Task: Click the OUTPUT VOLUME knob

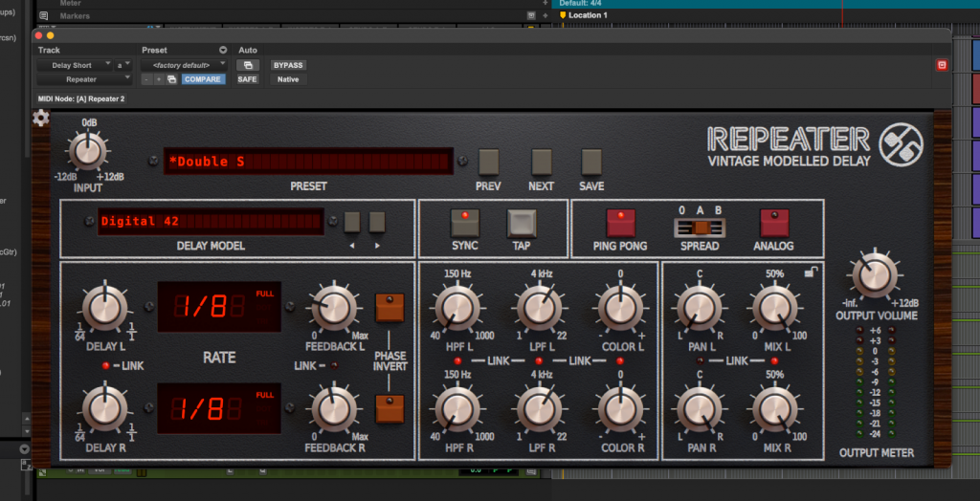Action: click(x=875, y=275)
